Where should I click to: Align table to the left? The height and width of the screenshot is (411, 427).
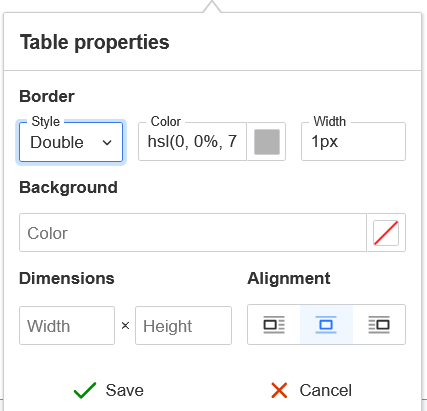[274, 324]
